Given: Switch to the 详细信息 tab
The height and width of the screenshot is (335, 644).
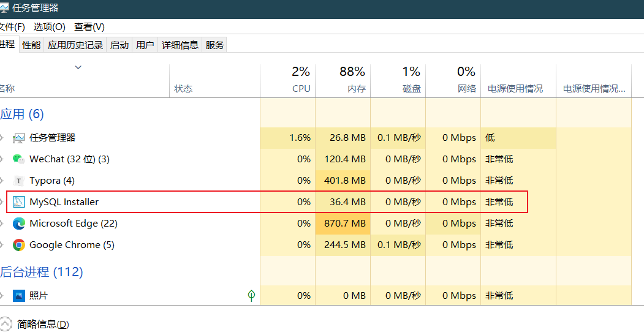Looking at the screenshot, I should point(180,45).
